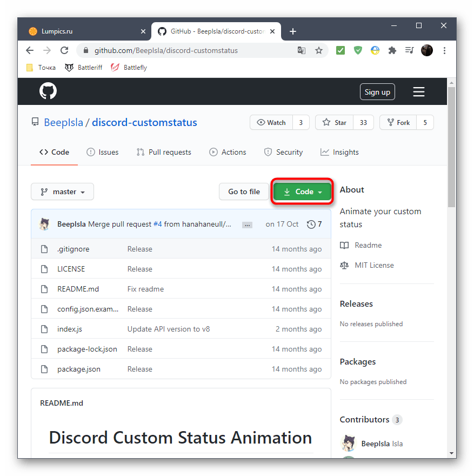Switch to the Pull requests tab
The width and height of the screenshot is (474, 476).
164,152
